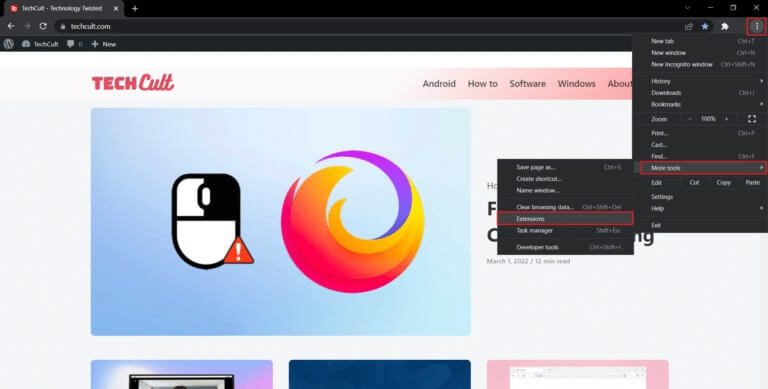Open Task manager from submenu

pos(565,230)
